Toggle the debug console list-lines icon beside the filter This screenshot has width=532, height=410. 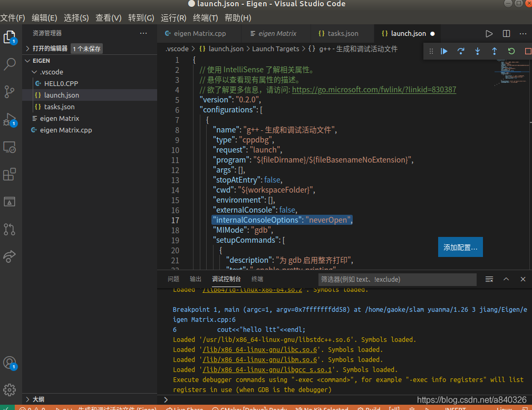[x=489, y=279]
